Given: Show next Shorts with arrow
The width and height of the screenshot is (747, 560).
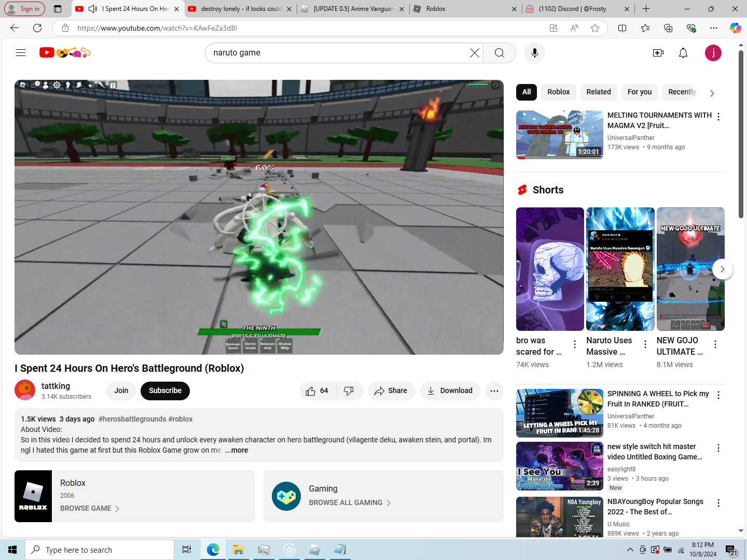Looking at the screenshot, I should tap(722, 269).
